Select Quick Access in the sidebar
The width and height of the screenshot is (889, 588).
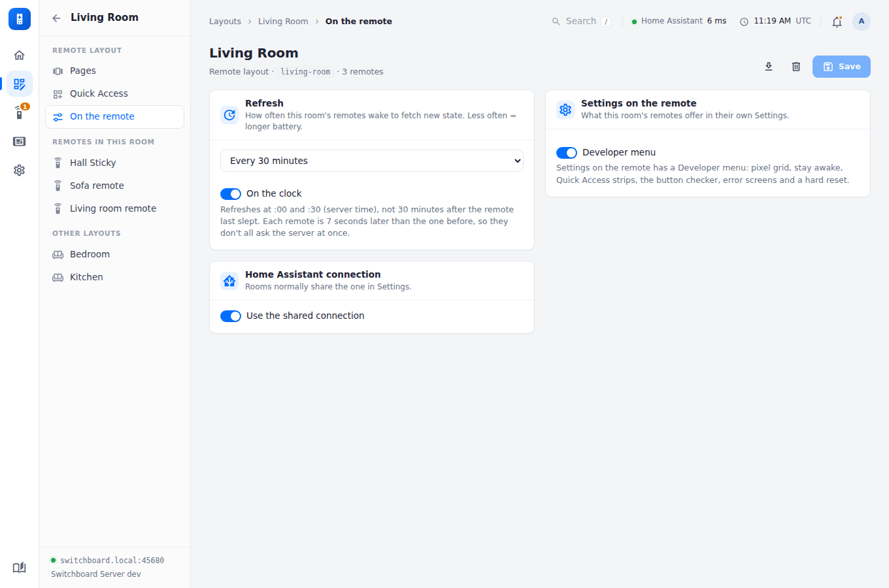click(114, 93)
